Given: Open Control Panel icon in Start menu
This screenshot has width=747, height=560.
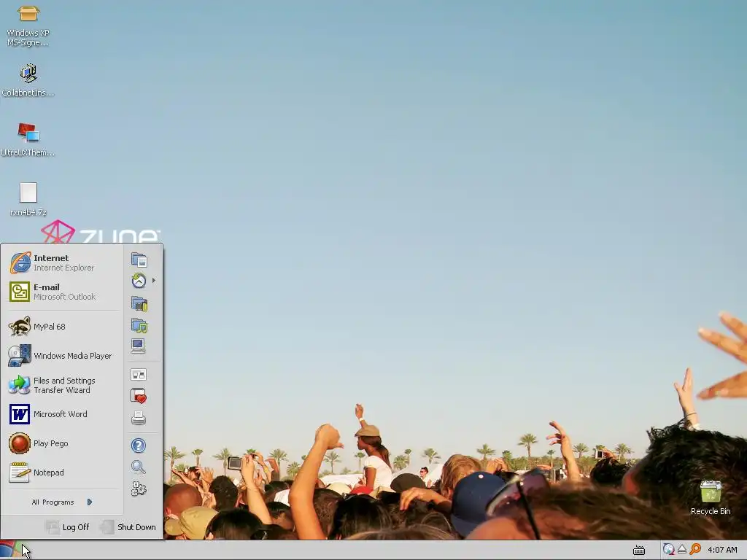Looking at the screenshot, I should pos(139,376).
